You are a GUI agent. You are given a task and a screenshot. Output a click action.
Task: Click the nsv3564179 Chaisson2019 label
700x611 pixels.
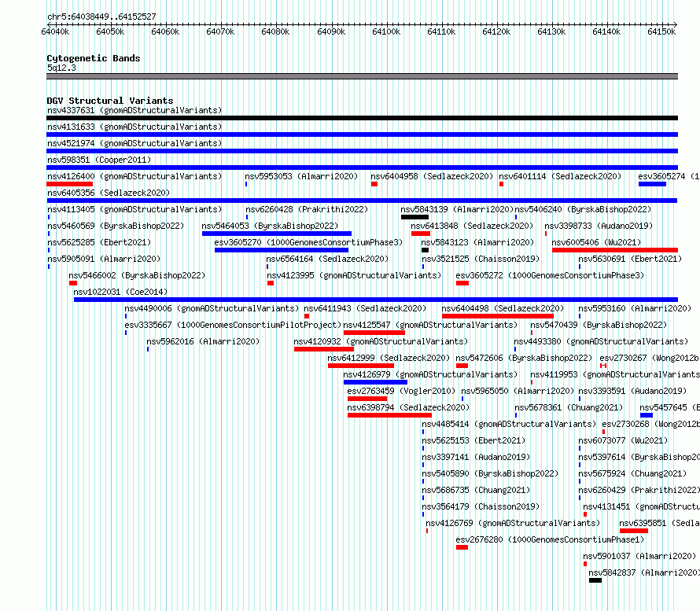[481, 506]
